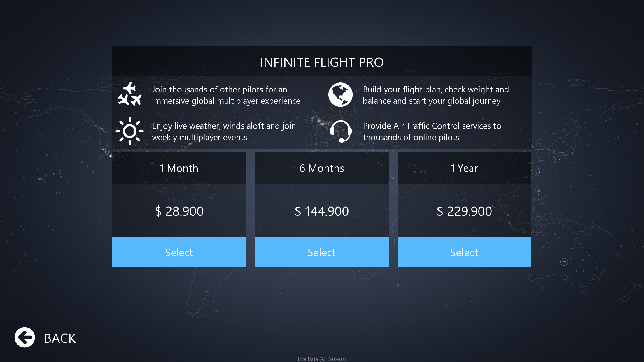
Task: Click the small circular map marker icon
Action: click(x=564, y=262)
